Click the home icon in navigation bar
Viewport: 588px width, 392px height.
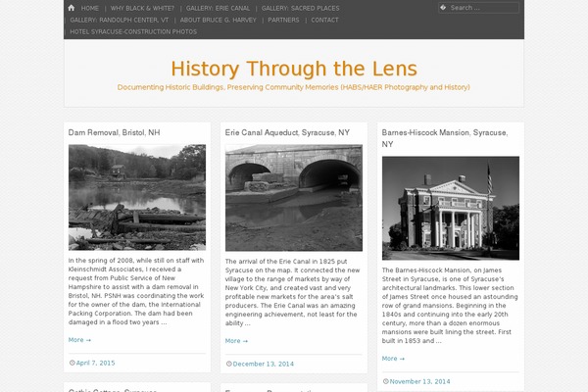coord(72,8)
